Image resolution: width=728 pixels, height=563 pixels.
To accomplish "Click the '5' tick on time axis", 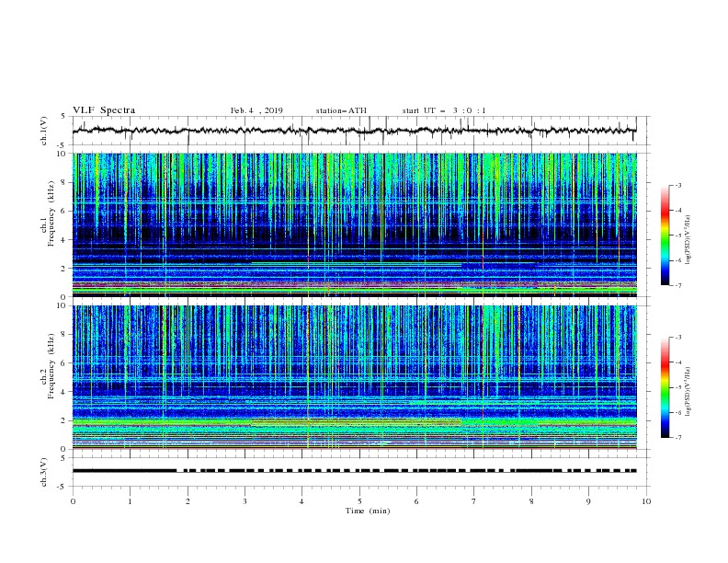I will (x=359, y=501).
